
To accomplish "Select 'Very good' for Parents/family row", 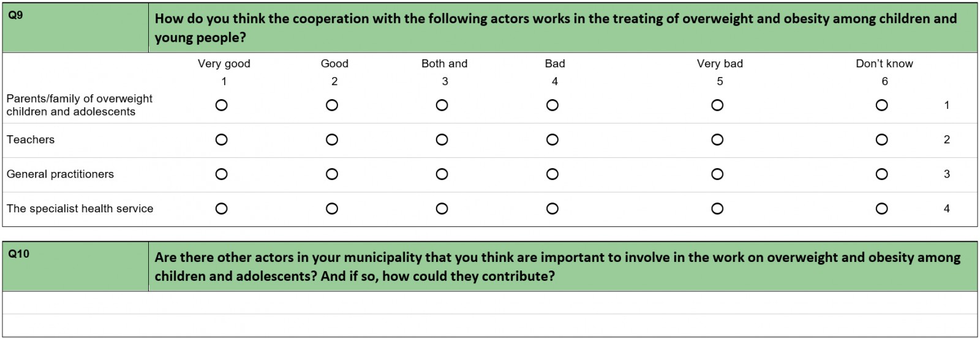I will pyautogui.click(x=222, y=105).
